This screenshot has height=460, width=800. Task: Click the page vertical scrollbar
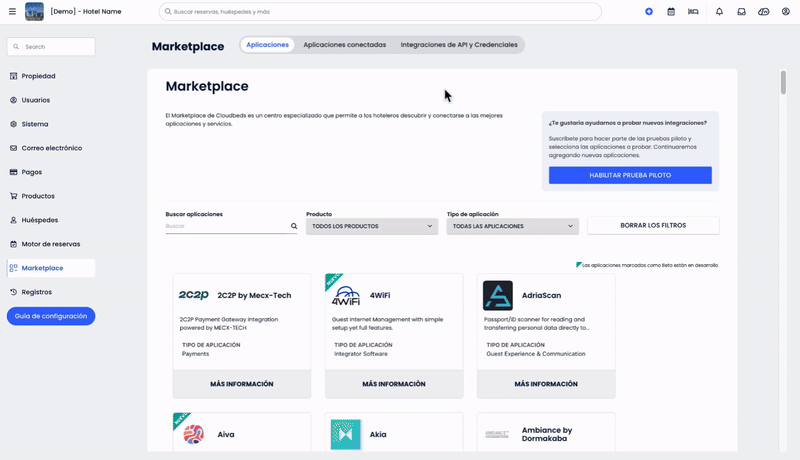[x=783, y=82]
